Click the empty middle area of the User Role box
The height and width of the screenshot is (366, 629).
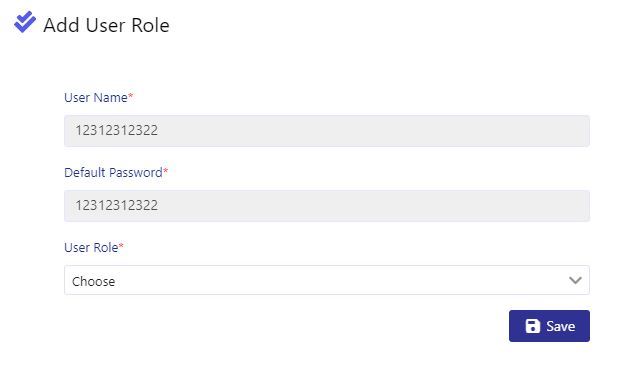[341, 280]
